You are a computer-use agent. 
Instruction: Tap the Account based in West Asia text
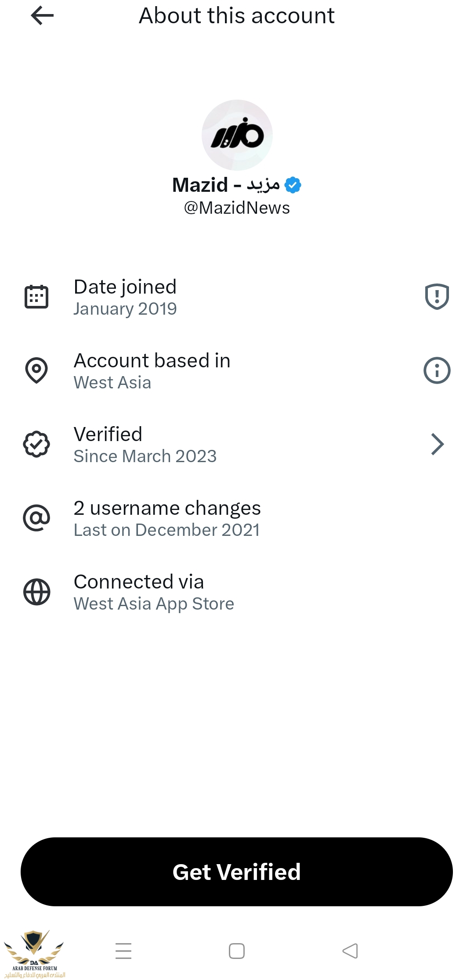pyautogui.click(x=152, y=371)
